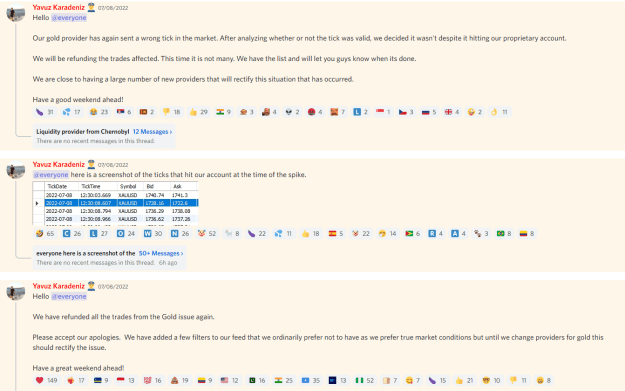The width and height of the screenshot is (625, 391).
Task: Click the eggplant reaction showing 15
Action: [x=437, y=380]
